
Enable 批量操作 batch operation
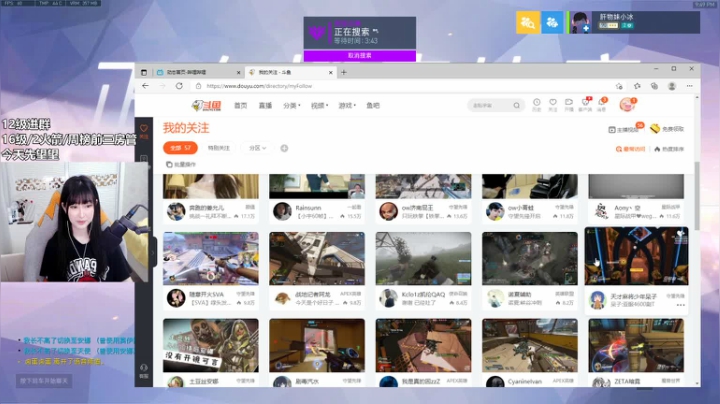pos(181,164)
